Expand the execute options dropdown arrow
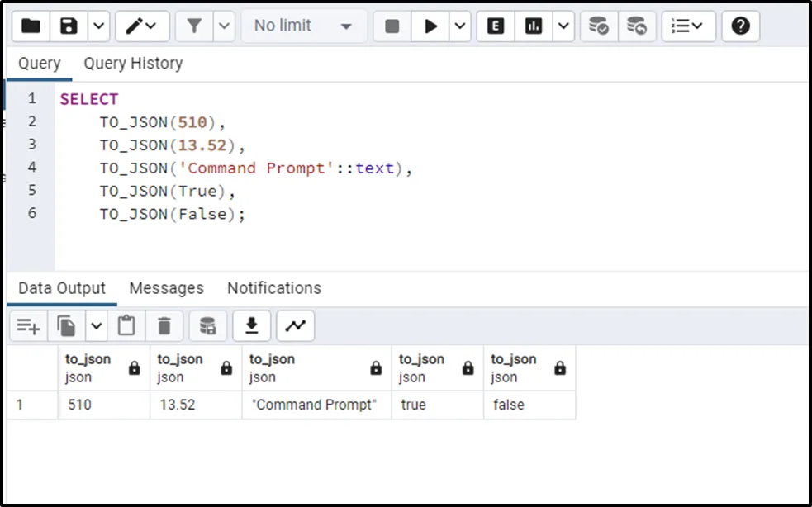This screenshot has width=812, height=507. coord(460,26)
